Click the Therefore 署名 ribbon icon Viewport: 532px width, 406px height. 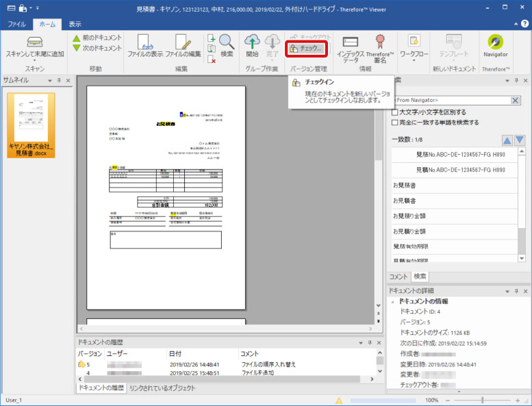(x=380, y=42)
